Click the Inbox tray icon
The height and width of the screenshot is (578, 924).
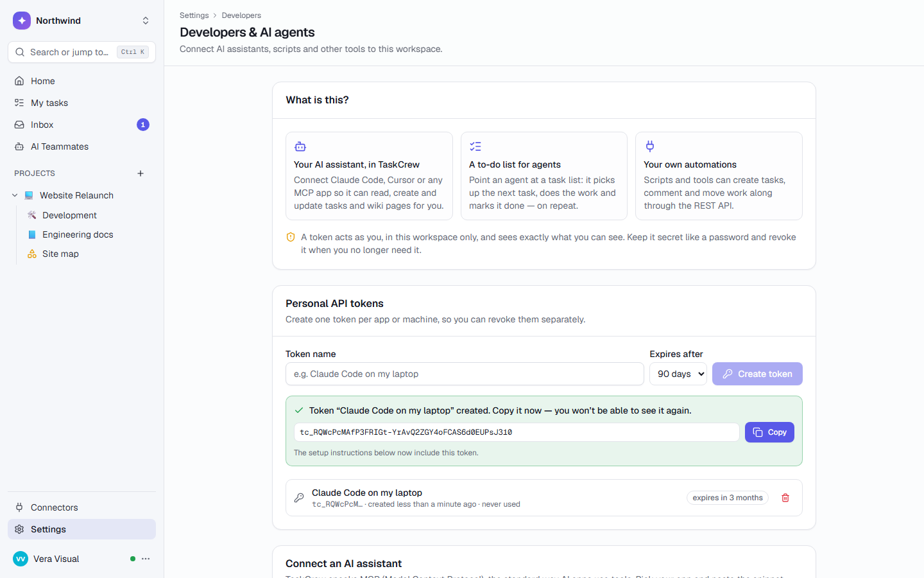pos(19,125)
